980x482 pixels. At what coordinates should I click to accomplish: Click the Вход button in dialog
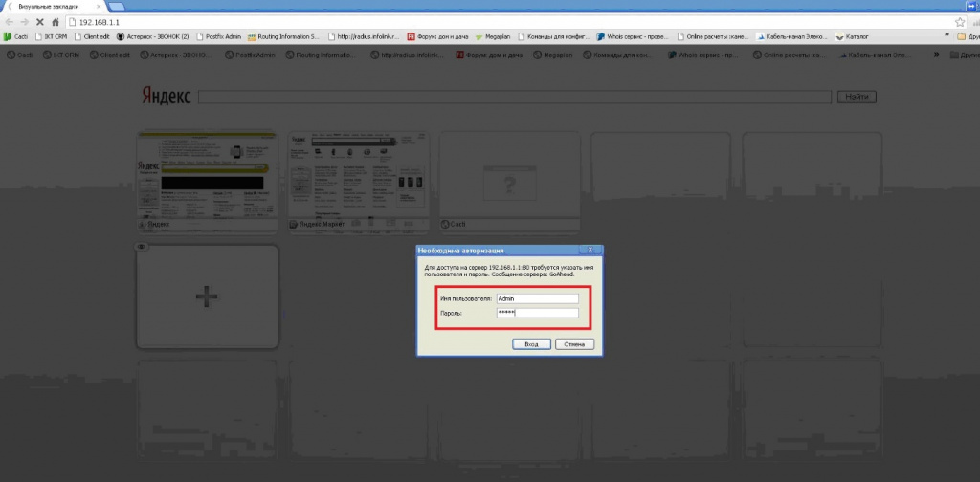[x=531, y=344]
